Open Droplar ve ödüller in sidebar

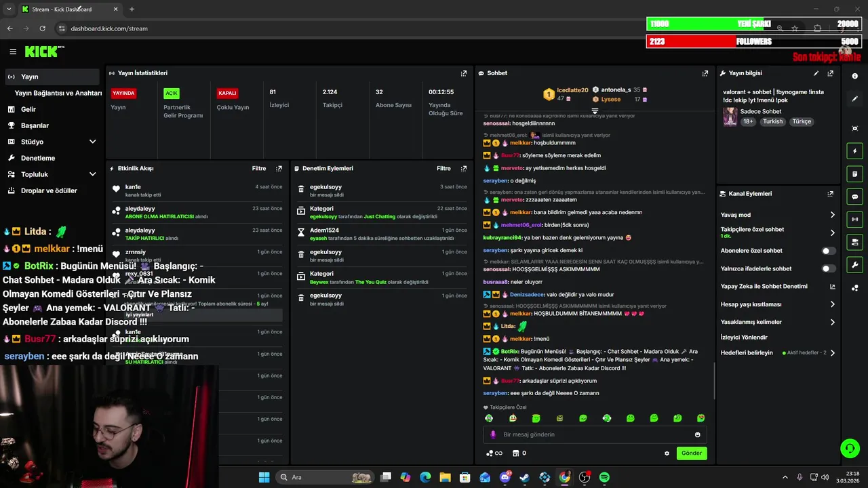coord(52,190)
